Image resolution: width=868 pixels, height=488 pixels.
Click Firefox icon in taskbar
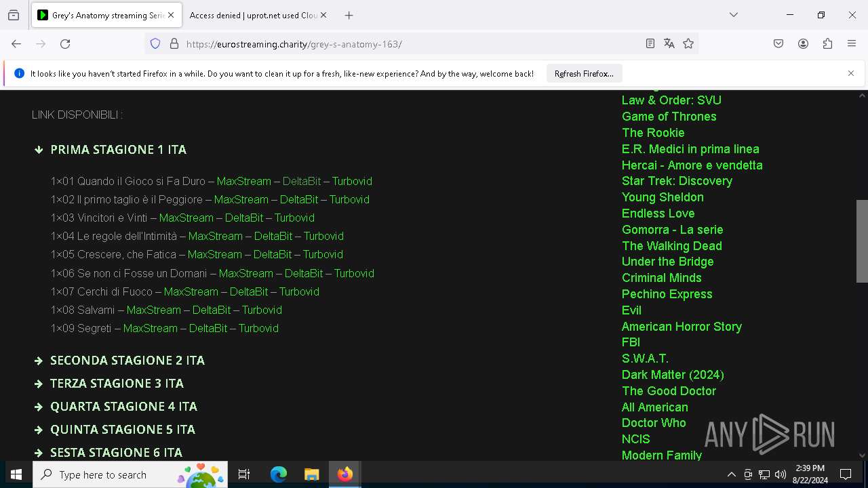[x=345, y=474]
